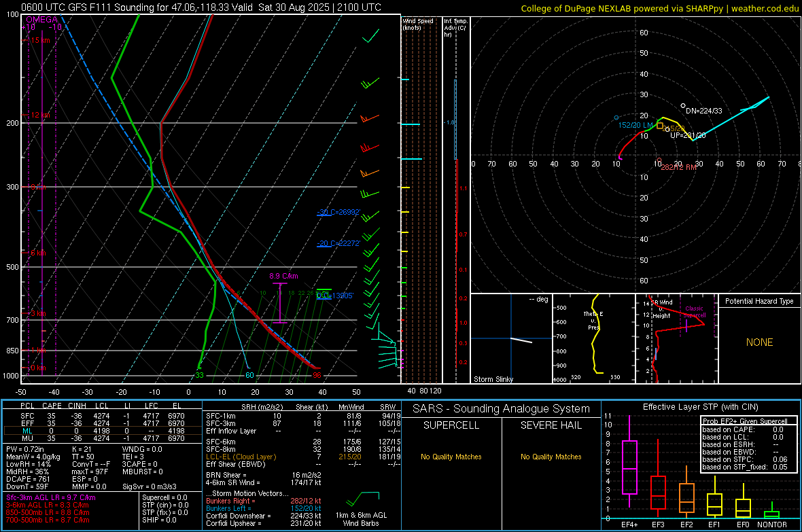Click the UP=231/20 label on hodograph

point(688,135)
